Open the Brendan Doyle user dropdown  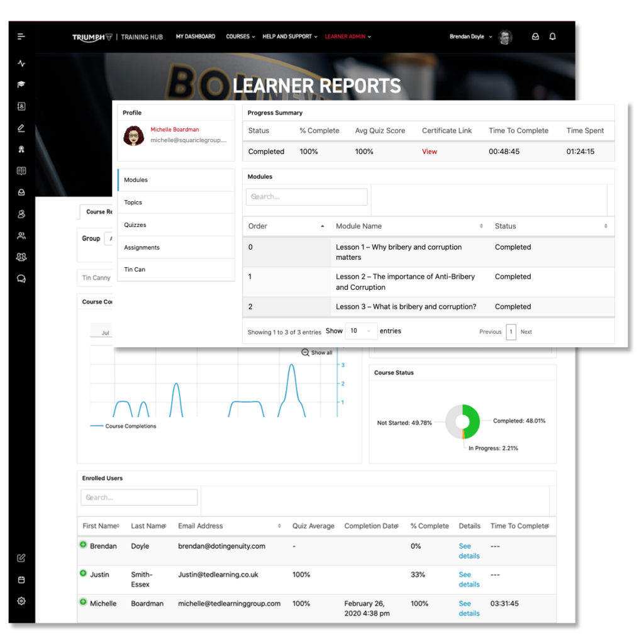(x=470, y=36)
